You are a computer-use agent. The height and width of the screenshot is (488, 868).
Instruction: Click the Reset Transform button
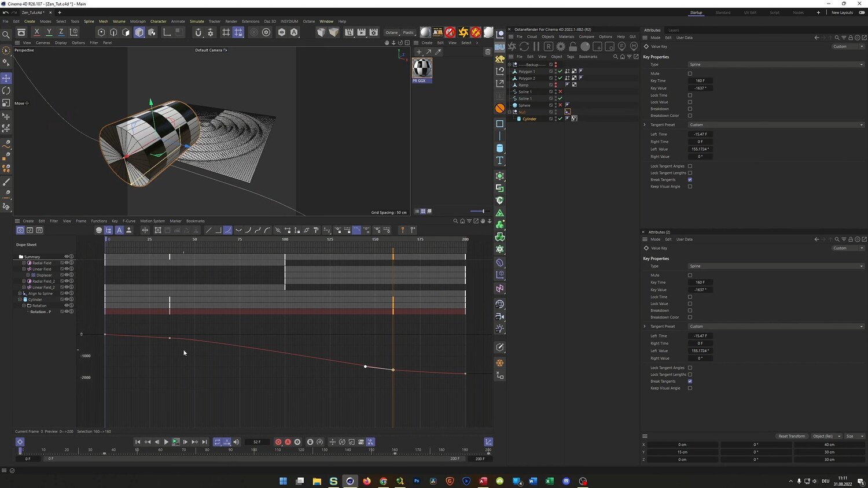click(x=792, y=436)
